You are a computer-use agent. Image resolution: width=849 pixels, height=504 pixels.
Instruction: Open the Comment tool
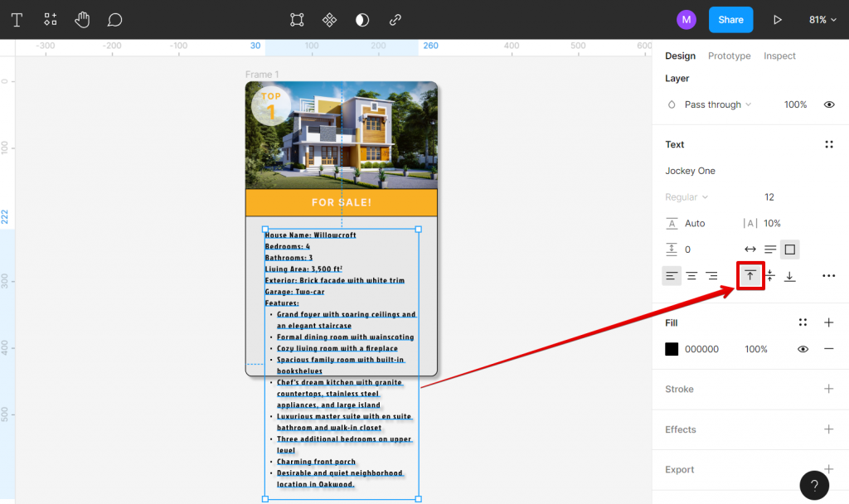pos(114,19)
